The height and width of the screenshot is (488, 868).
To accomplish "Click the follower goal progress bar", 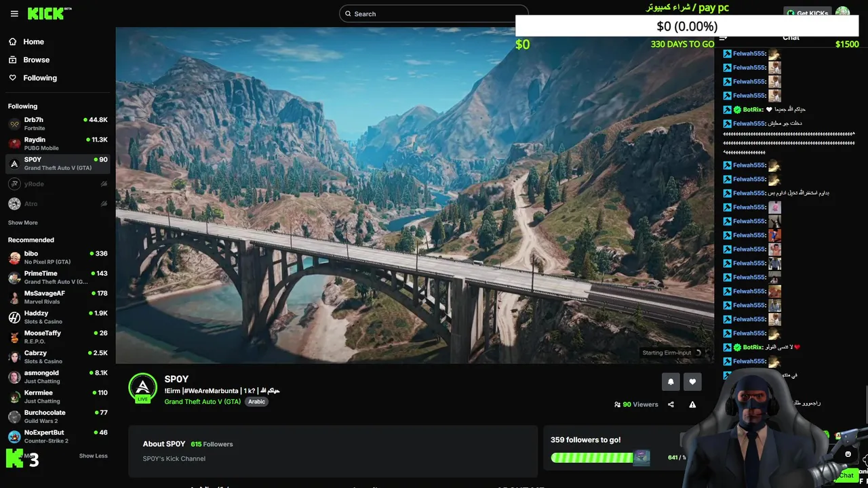I will point(600,458).
